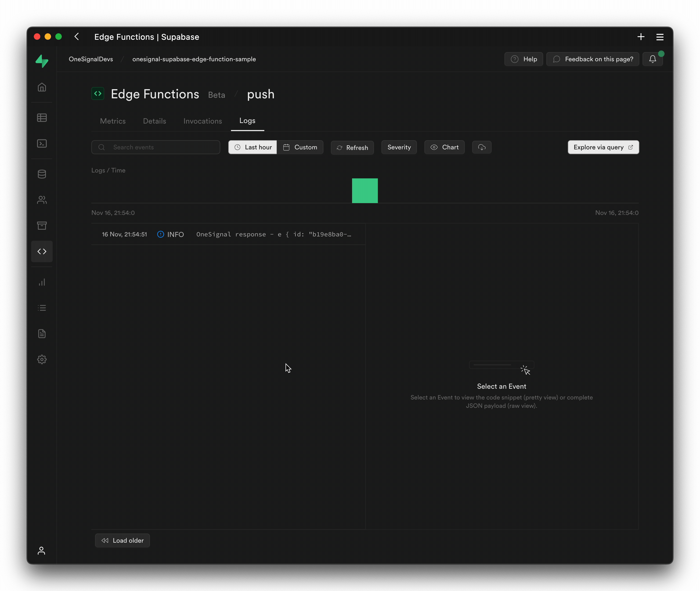Select the Custom time range
This screenshot has width=700, height=591.
pos(300,147)
